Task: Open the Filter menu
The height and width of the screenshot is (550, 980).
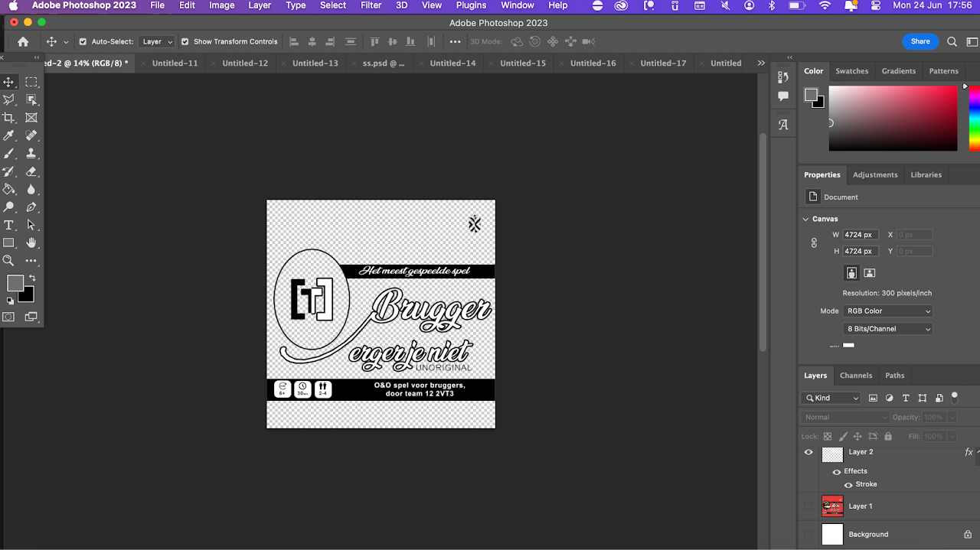Action: 371,5
